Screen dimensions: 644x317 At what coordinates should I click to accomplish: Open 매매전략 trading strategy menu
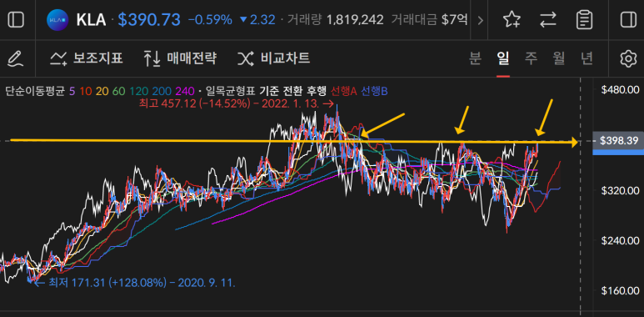[x=180, y=58]
